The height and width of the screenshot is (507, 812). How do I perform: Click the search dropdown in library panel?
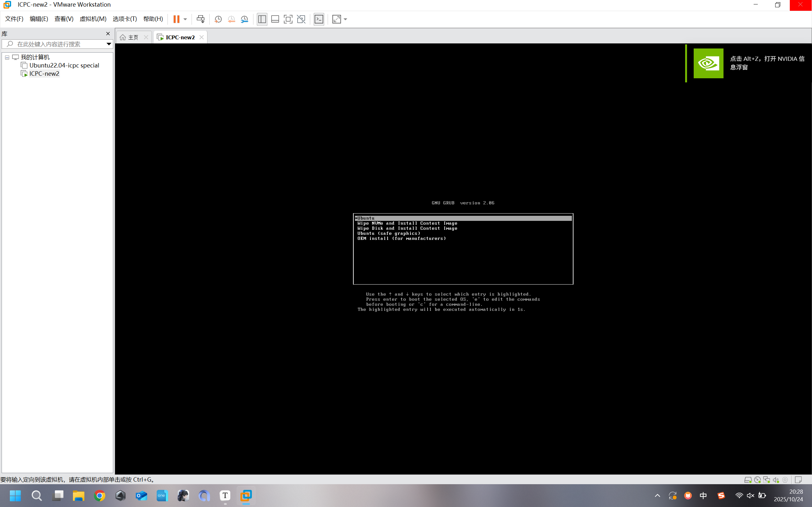pyautogui.click(x=108, y=44)
